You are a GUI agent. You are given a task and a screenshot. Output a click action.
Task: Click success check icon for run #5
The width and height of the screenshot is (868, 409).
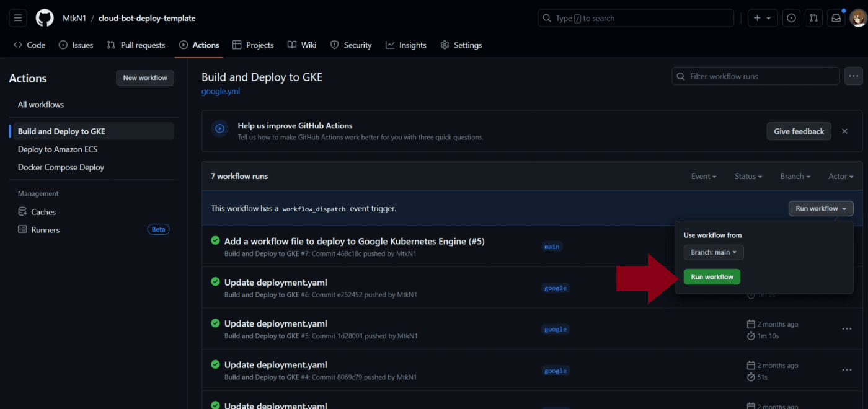point(215,323)
